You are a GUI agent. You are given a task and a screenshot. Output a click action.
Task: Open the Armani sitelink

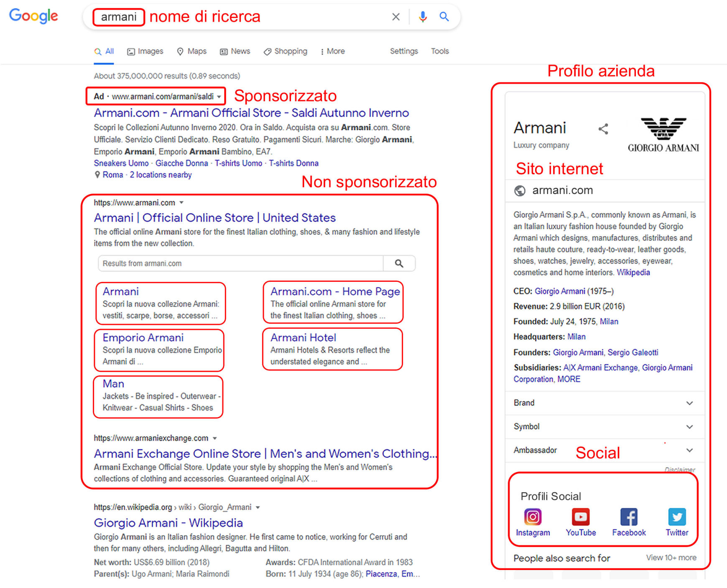(x=121, y=291)
